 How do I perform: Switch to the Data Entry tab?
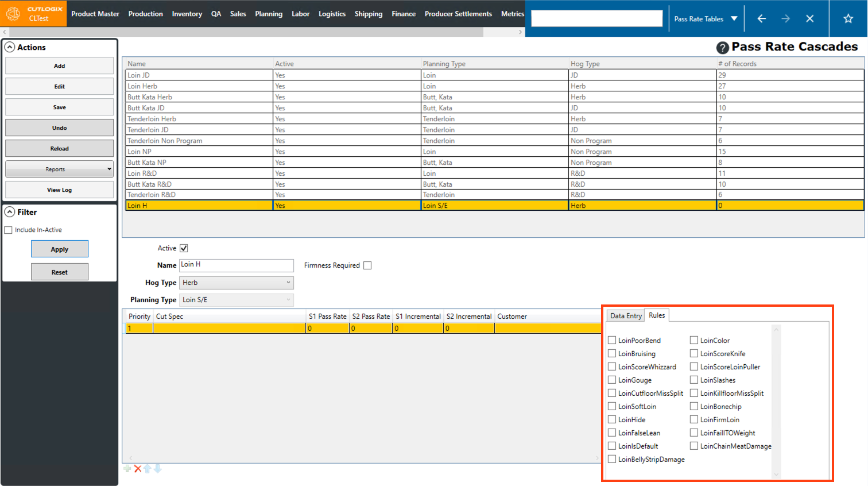tap(625, 316)
